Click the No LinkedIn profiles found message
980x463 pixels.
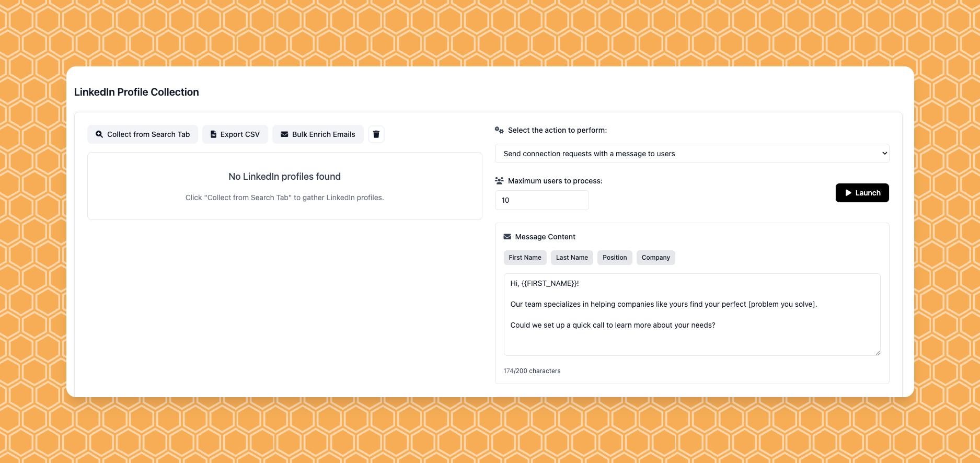(x=284, y=177)
